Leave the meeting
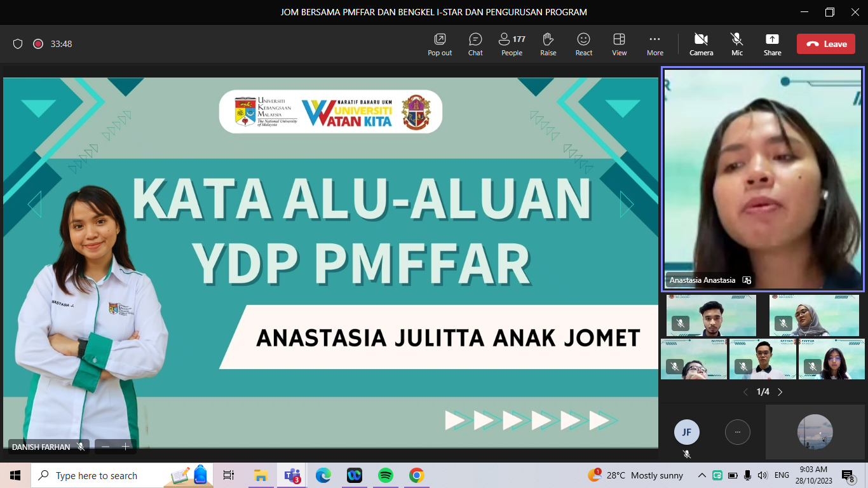 (x=826, y=44)
